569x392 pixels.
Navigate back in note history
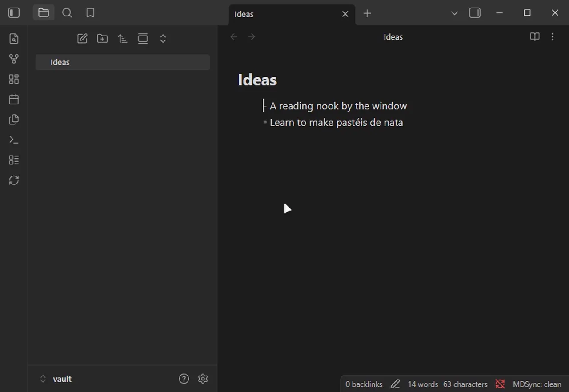click(x=234, y=37)
